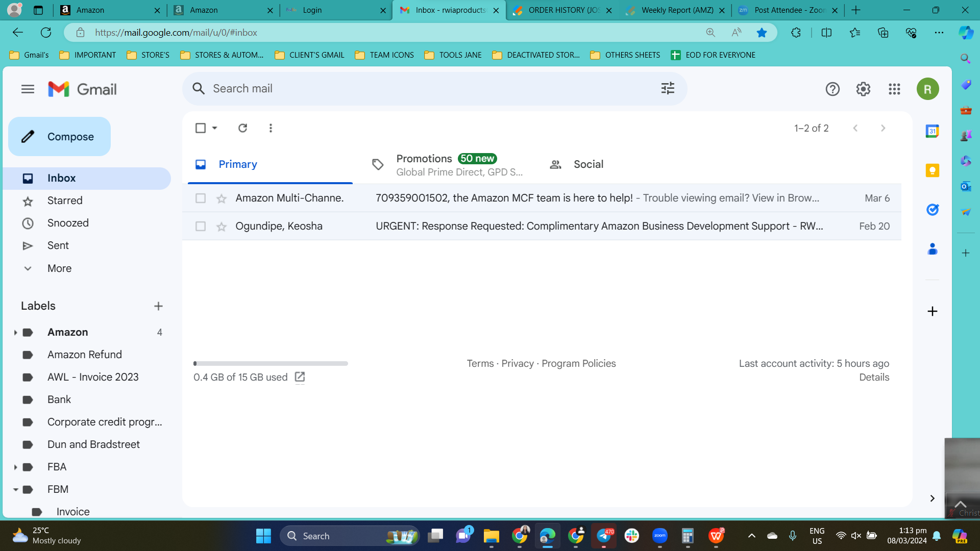This screenshot has width=980, height=551.
Task: Open the Gmail main menu hamburger icon
Action: click(28, 89)
